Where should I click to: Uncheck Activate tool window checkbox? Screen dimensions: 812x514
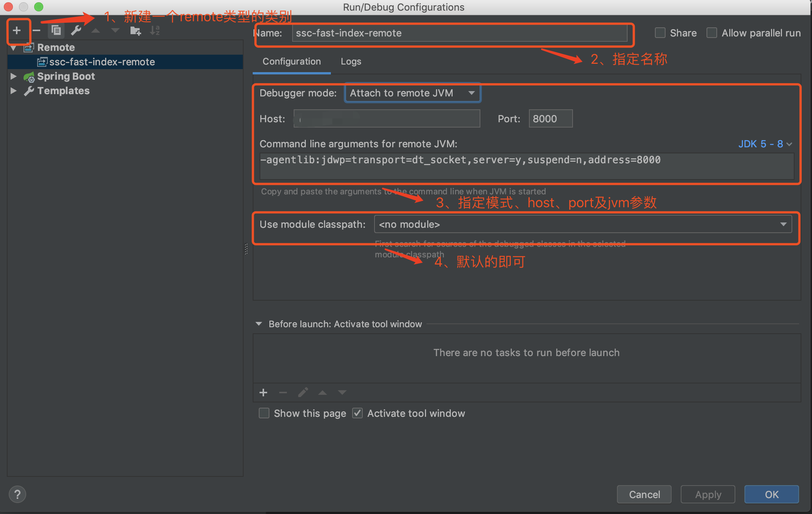(x=357, y=413)
